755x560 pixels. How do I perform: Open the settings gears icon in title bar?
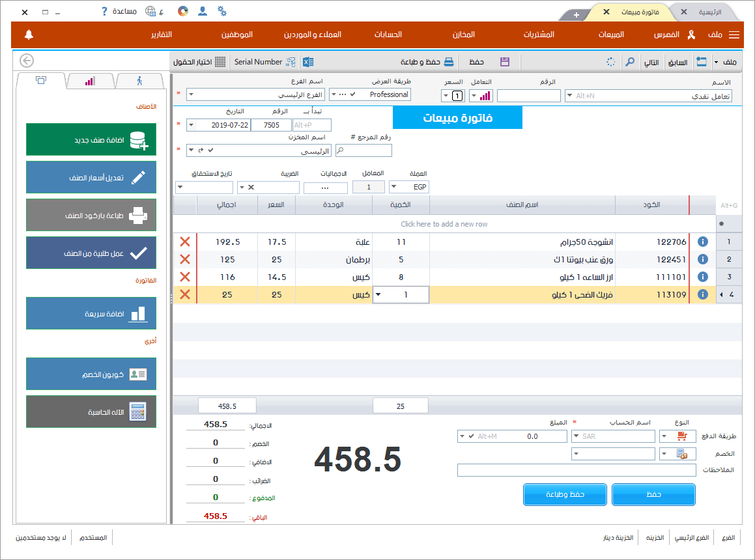coord(222,11)
